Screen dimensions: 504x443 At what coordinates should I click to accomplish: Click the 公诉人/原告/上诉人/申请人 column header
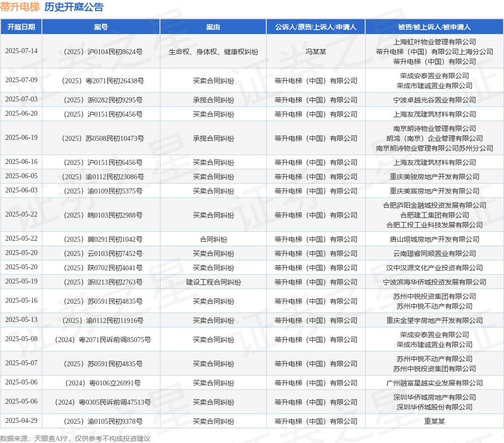pyautogui.click(x=315, y=27)
